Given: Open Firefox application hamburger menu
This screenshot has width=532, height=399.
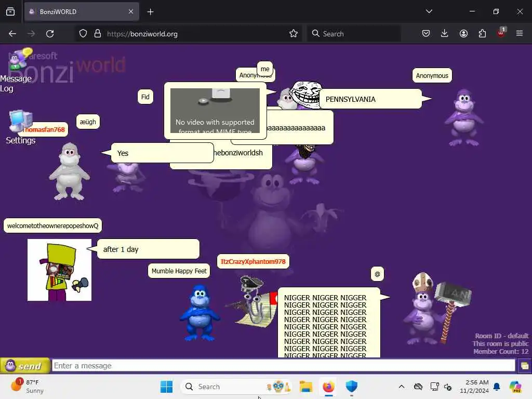Looking at the screenshot, I should [520, 34].
